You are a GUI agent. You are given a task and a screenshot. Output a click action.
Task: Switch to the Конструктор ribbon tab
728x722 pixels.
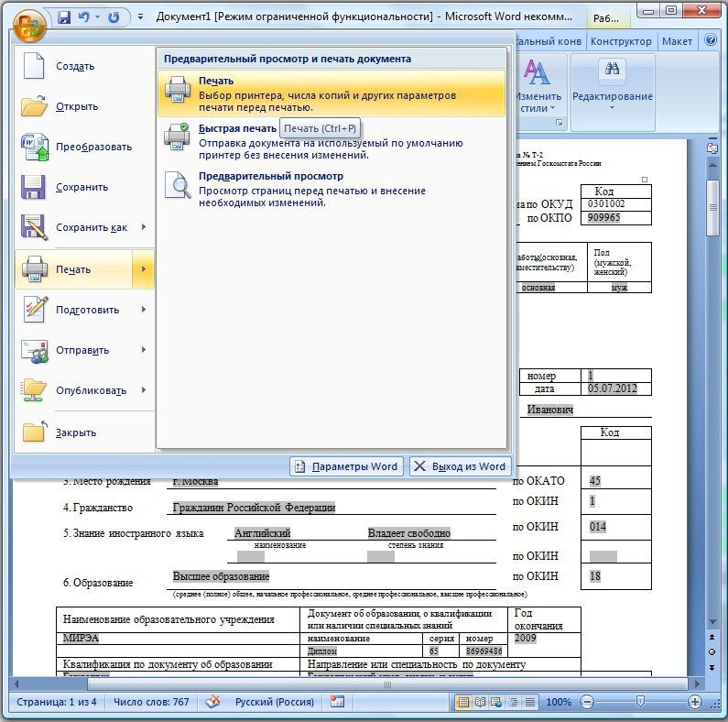tap(621, 41)
